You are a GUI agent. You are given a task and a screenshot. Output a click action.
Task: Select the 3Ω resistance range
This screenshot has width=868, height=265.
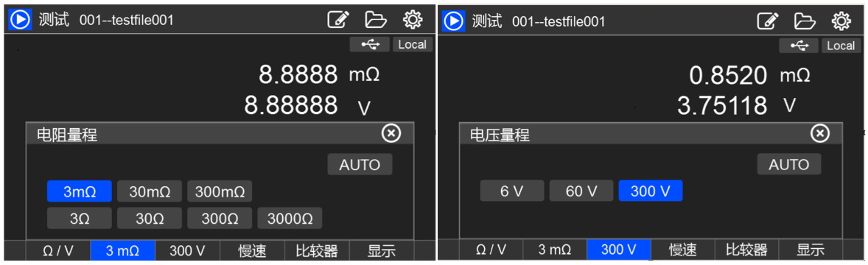(x=80, y=219)
